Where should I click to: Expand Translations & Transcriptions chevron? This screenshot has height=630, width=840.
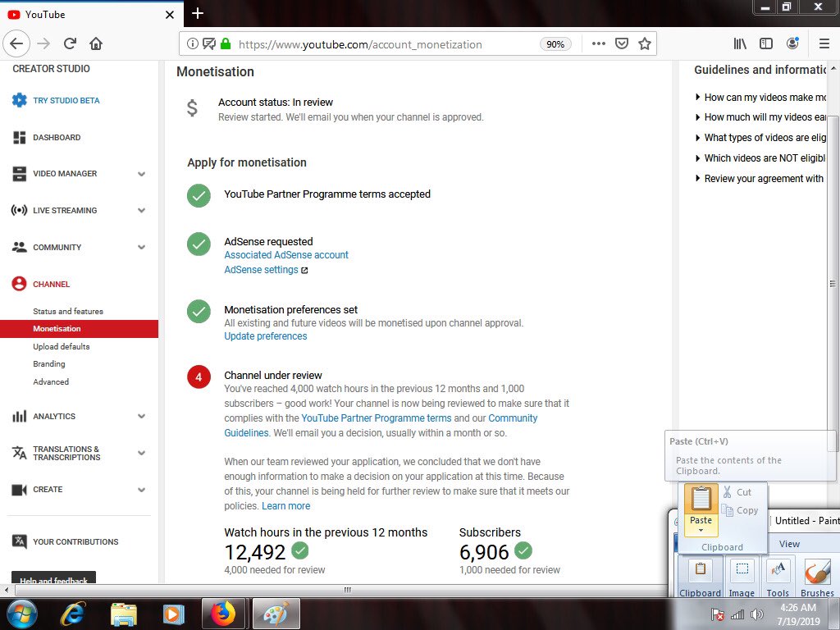tap(141, 453)
